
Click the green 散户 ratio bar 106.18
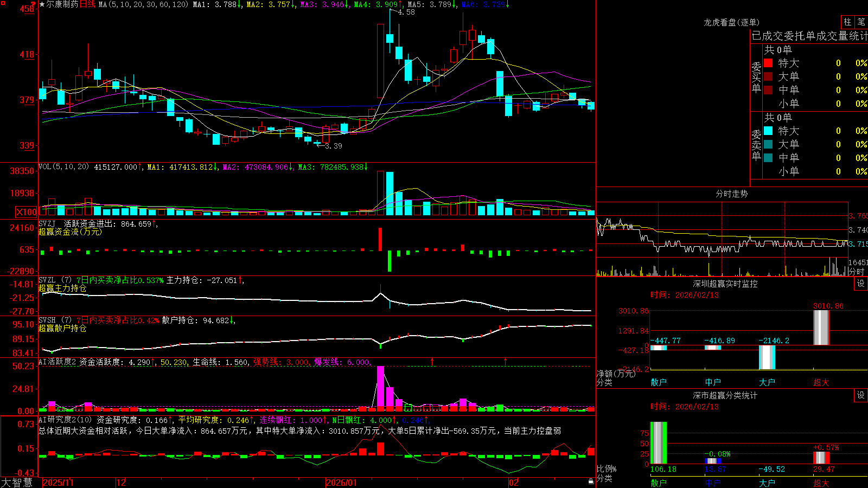pos(659,443)
